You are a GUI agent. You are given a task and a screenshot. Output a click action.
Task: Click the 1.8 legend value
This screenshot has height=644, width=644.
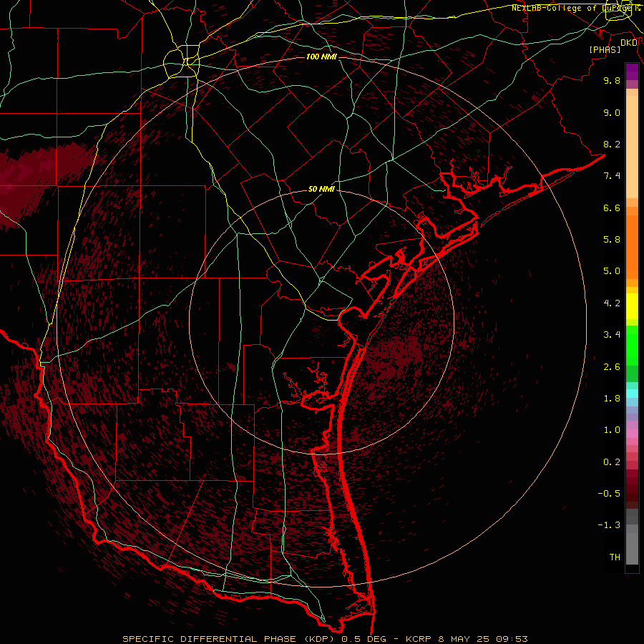(612, 399)
